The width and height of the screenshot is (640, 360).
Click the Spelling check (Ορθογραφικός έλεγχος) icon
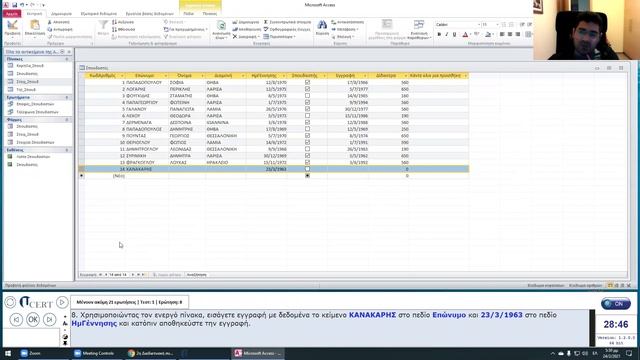[266, 29]
